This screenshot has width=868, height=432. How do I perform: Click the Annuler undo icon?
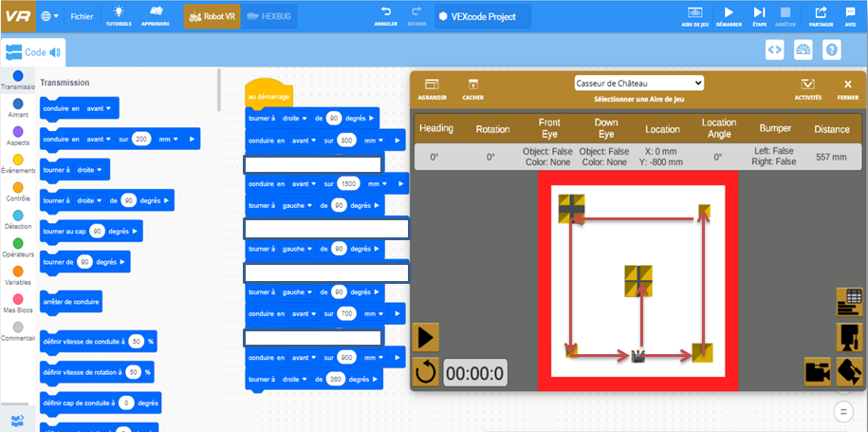tap(386, 16)
